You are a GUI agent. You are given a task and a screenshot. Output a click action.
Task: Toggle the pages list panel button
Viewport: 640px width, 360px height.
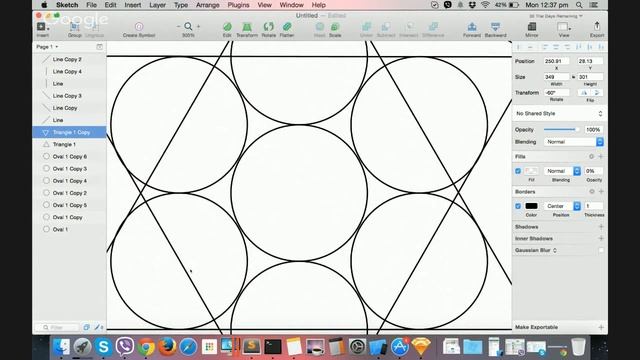click(100, 47)
